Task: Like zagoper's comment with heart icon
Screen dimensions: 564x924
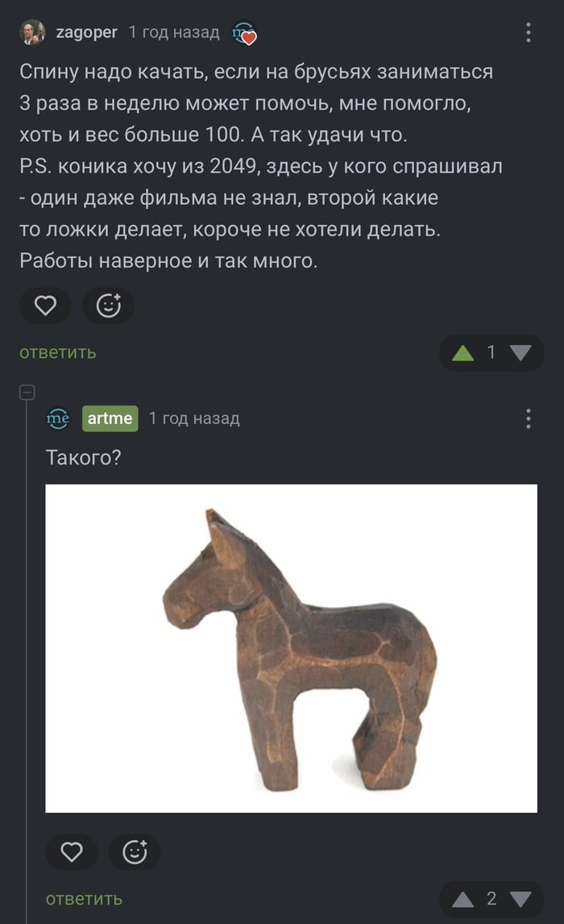Action: pos(45,306)
